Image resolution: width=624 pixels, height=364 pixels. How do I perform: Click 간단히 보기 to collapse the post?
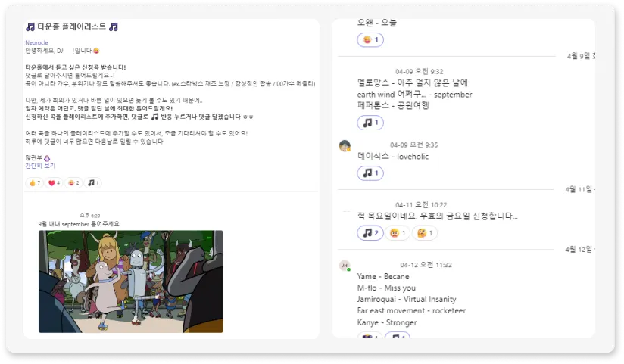coord(40,166)
